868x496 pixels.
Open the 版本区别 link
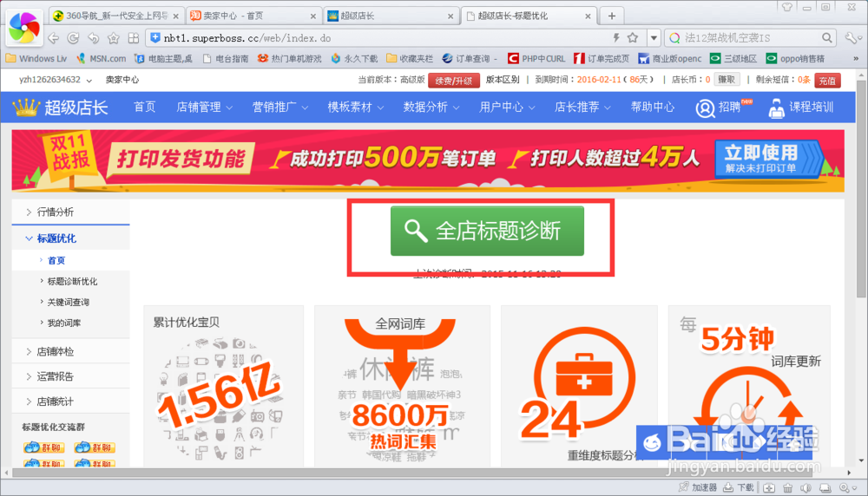[502, 80]
